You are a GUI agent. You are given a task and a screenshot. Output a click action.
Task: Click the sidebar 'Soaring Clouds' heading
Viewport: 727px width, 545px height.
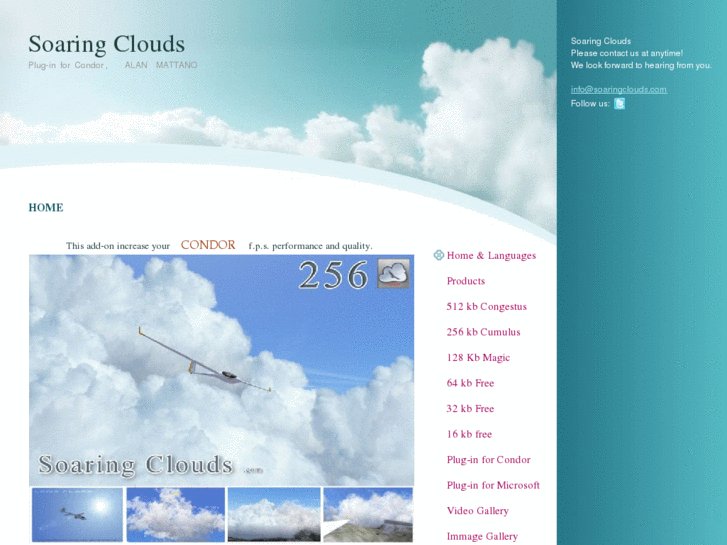[x=601, y=41]
